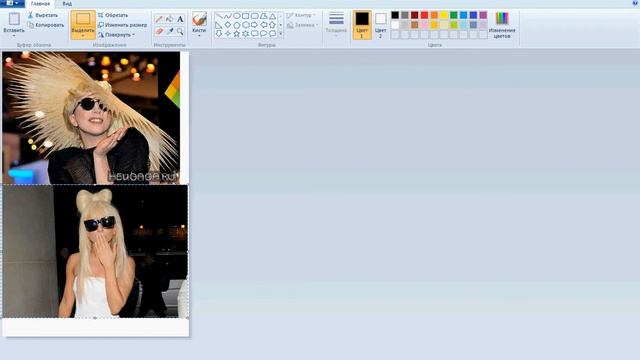Click Изменить размер to resize image
640x360 pixels.
pyautogui.click(x=122, y=25)
